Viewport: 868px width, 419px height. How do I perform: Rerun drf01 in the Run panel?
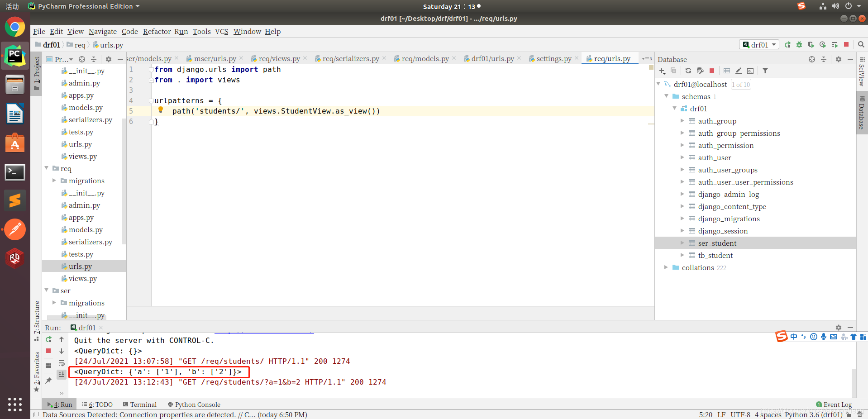click(x=48, y=339)
